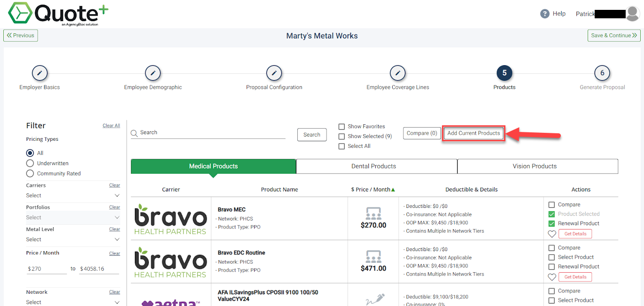Viewport: 644px width, 306px height.
Task: Clear the Portfolios filter
Action: point(115,207)
